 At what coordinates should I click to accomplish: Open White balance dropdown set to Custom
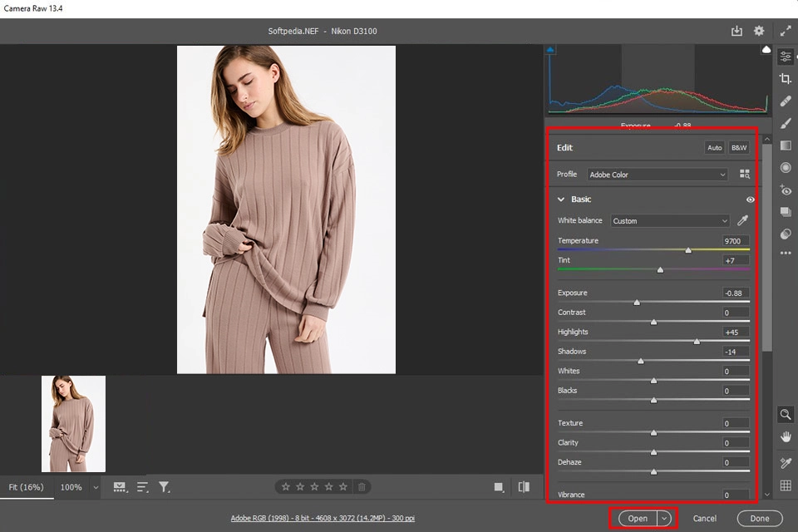(x=669, y=221)
